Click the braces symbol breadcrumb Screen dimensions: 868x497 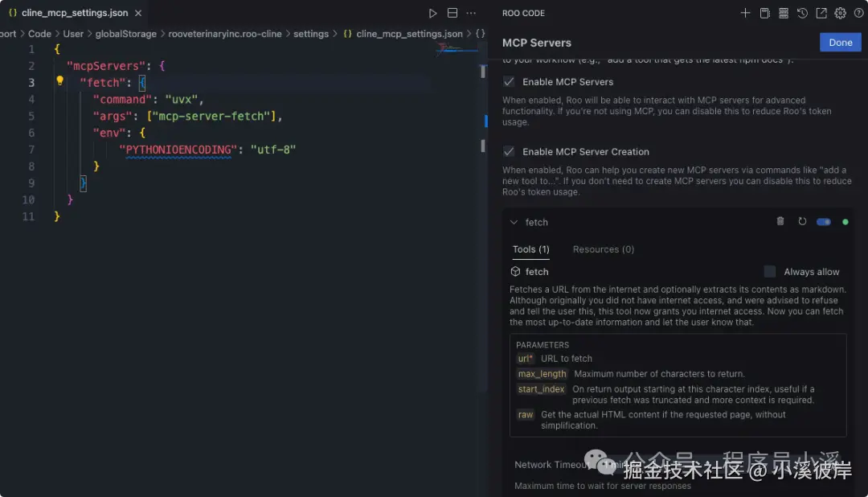tap(480, 34)
